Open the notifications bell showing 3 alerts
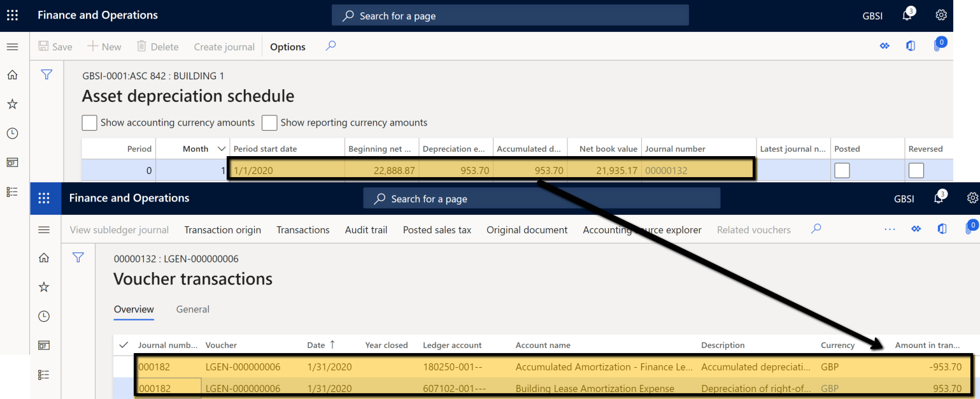The image size is (980, 399). pyautogui.click(x=907, y=15)
